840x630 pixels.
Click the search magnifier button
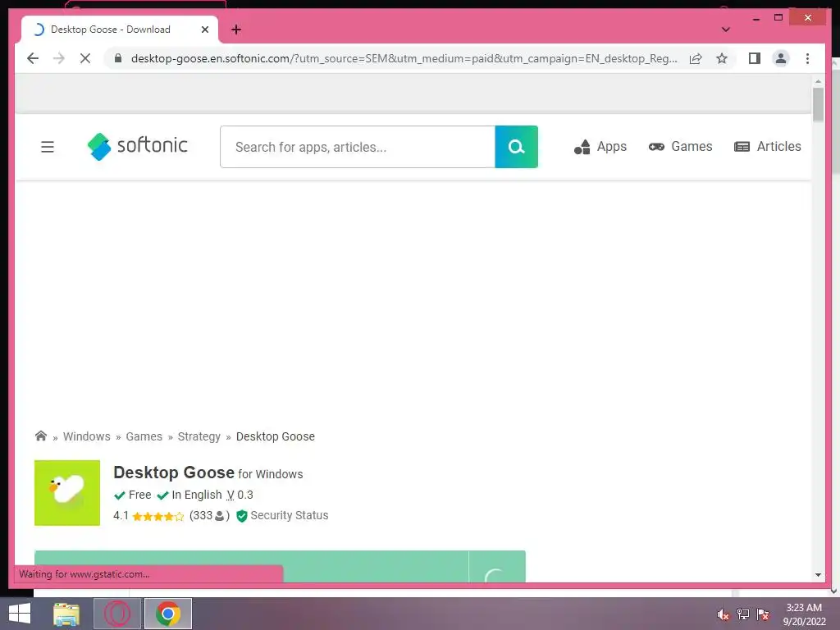(517, 147)
